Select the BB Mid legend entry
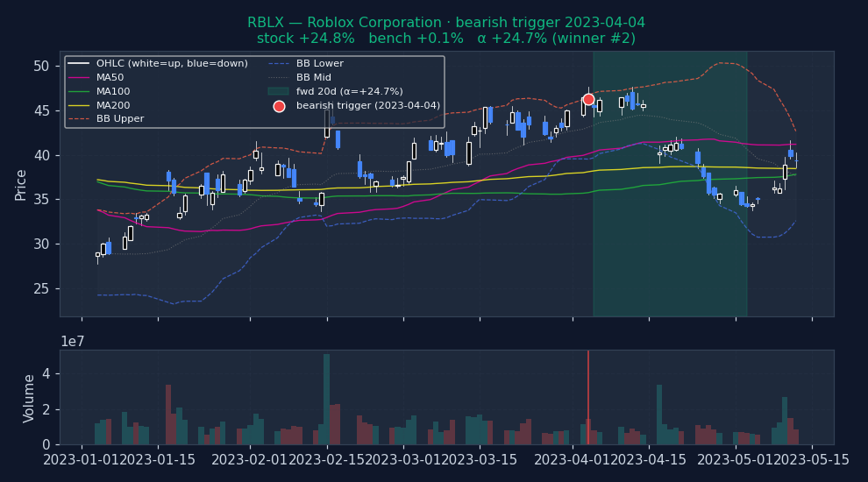Screen dimensions: 868x482 coord(315,78)
